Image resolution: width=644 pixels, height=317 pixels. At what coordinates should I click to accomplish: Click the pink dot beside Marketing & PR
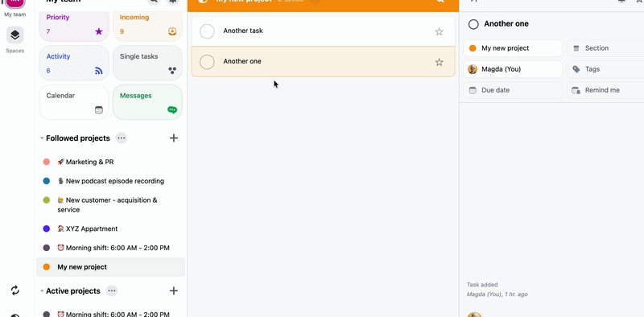47,162
